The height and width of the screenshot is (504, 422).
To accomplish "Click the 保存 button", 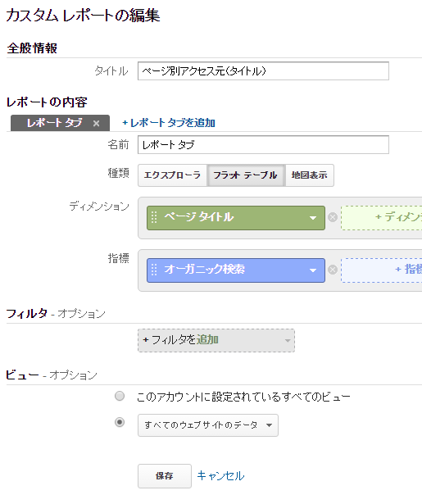I will [165, 476].
